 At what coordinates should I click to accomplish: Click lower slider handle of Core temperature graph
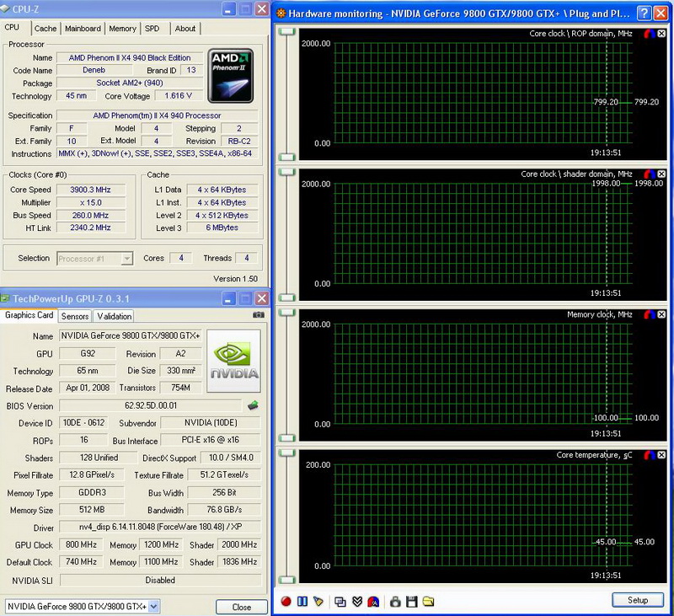pos(287,580)
